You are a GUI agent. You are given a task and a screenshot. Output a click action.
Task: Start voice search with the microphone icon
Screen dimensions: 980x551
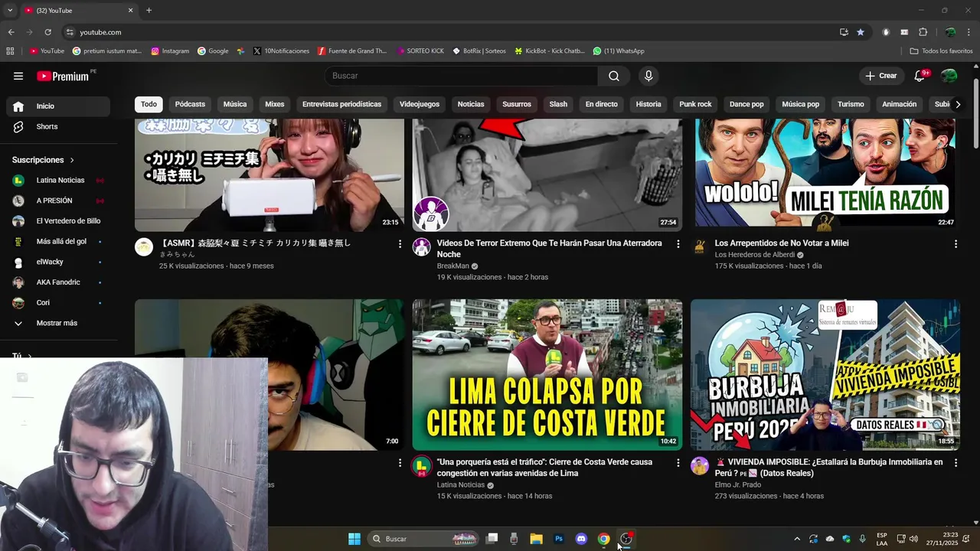[648, 76]
